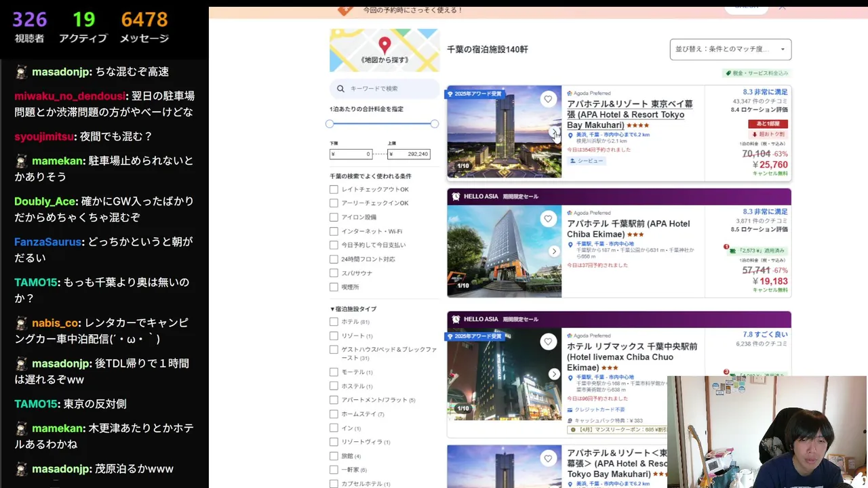Image resolution: width=868 pixels, height=488 pixels.
Task: Check アパートメント/フラット (5) filter
Action: (x=334, y=400)
